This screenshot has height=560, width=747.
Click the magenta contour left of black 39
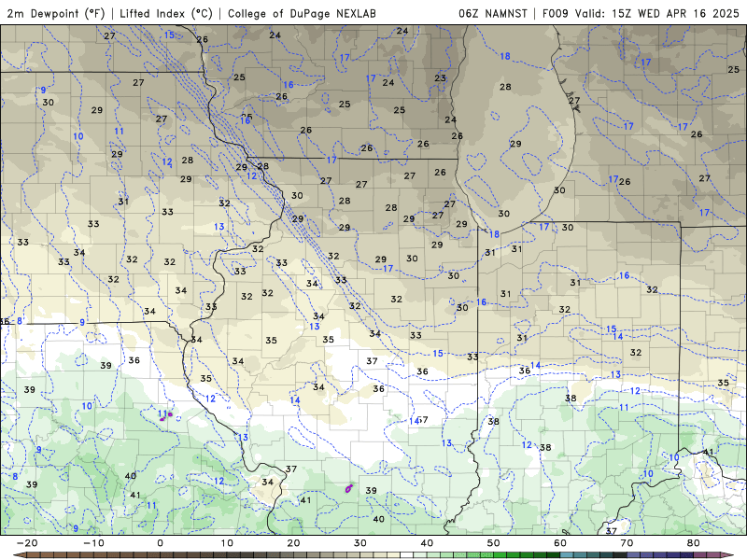348,488
